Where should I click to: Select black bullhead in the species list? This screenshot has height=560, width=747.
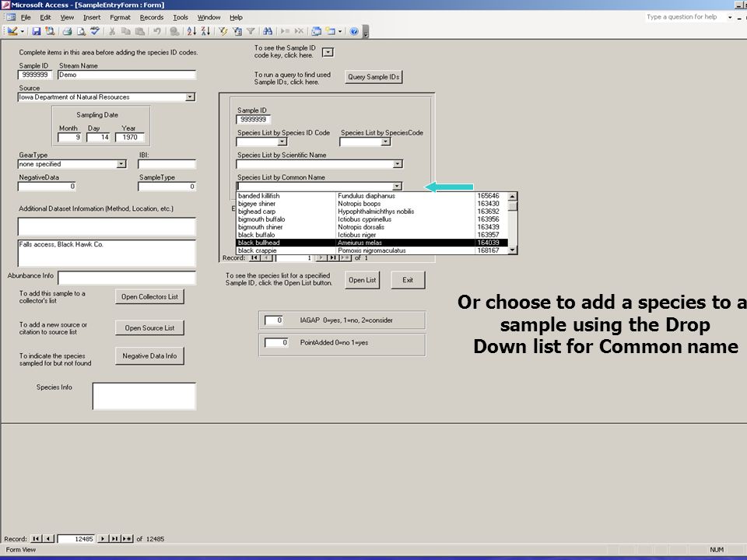372,243
